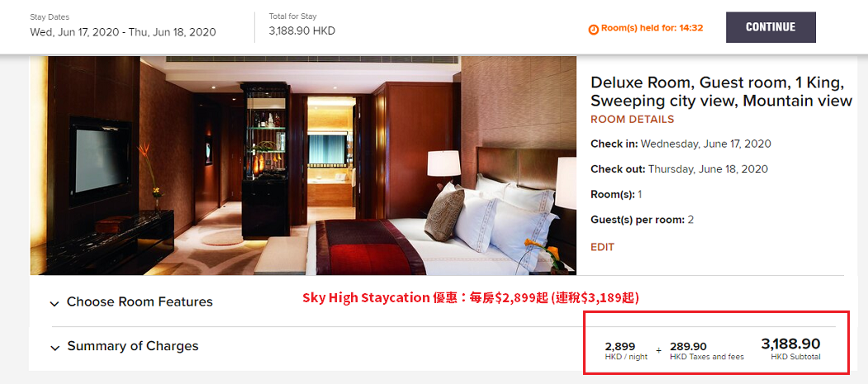868x384 pixels.
Task: Click the 3,188.90 HKD Subtotal figure
Action: coord(790,349)
